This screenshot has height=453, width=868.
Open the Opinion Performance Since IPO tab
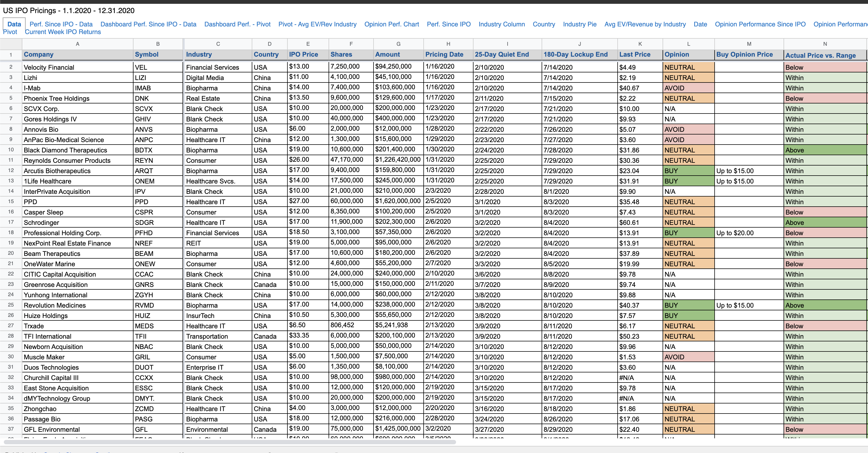[x=760, y=24]
